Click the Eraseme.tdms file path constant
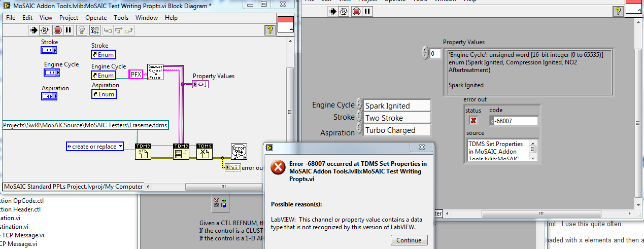The image size is (644, 249). [85, 124]
